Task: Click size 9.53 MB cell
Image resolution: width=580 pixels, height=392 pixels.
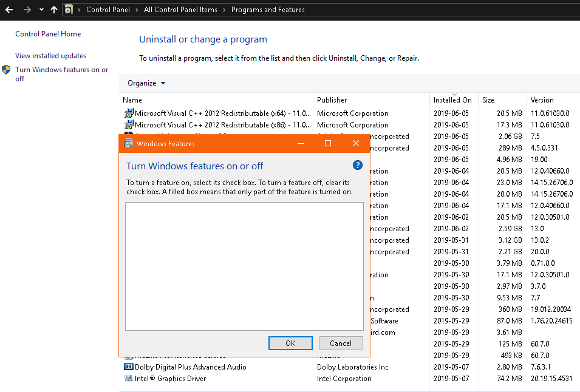Action: pos(510,298)
